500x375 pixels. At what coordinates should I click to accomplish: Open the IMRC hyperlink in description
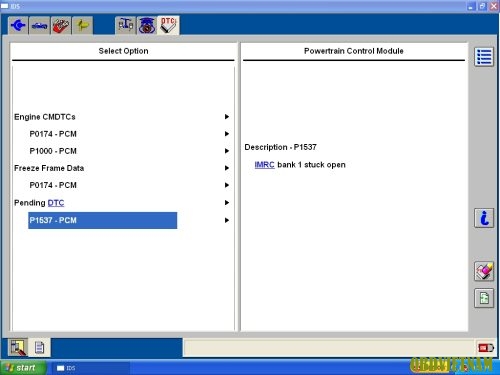265,165
